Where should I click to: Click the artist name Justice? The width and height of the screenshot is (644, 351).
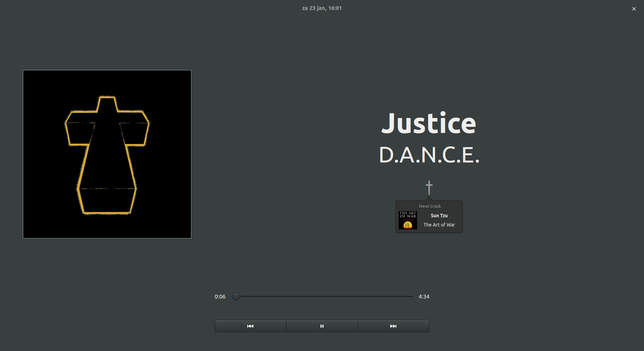coord(429,123)
